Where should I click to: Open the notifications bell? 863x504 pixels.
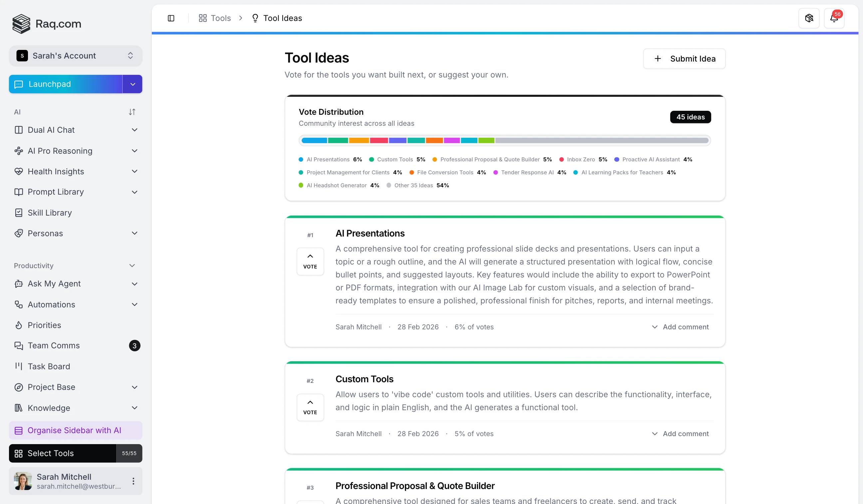(834, 18)
